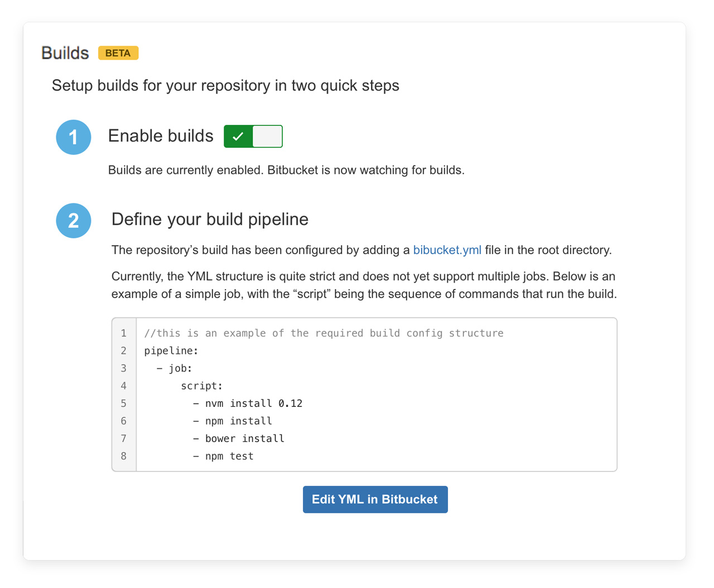Click the code comment on line 1

[x=324, y=333]
